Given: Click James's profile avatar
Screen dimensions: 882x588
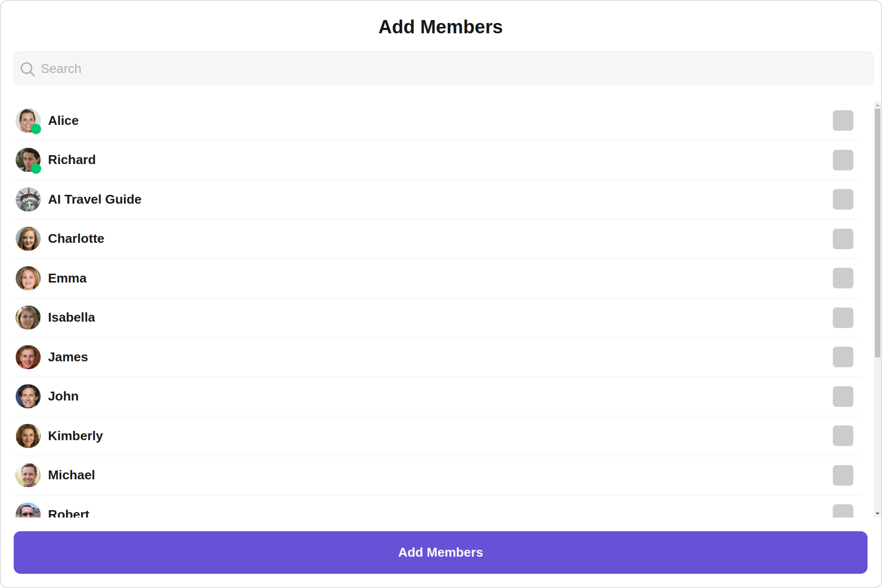Looking at the screenshot, I should pos(28,357).
